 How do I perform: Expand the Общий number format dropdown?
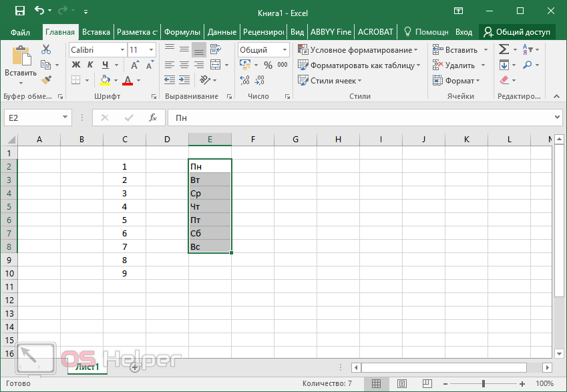pos(285,50)
